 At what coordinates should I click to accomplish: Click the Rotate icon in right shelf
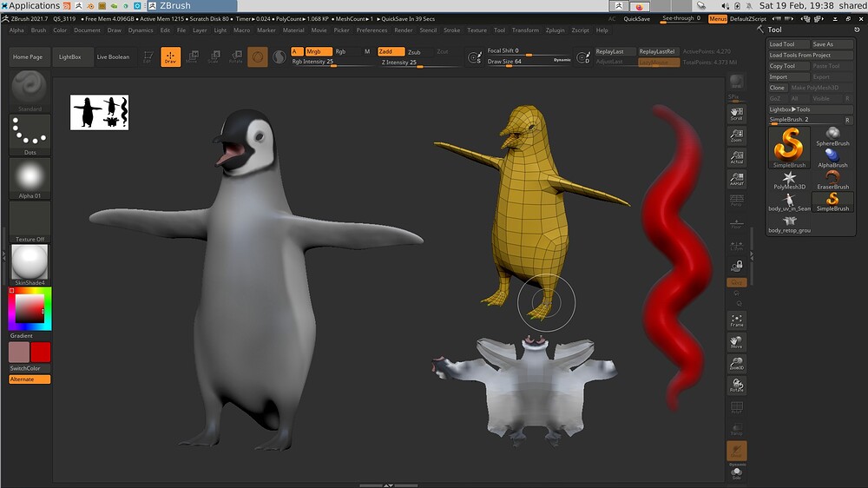(736, 385)
